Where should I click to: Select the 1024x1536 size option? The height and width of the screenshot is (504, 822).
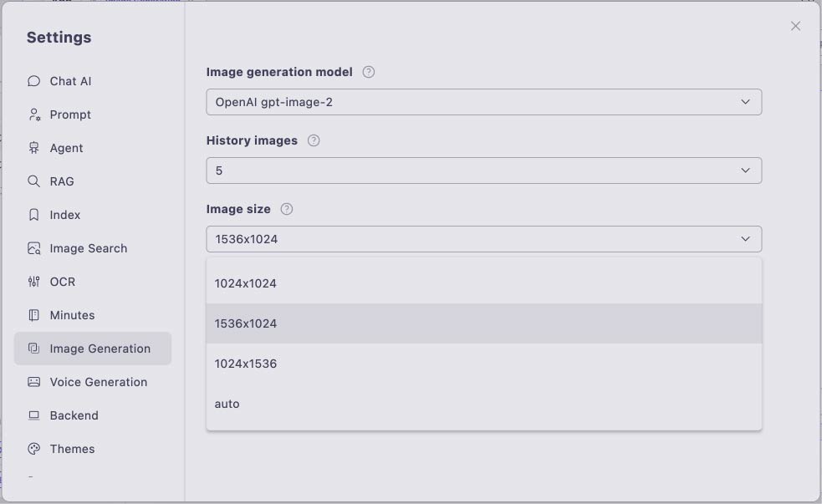point(484,364)
